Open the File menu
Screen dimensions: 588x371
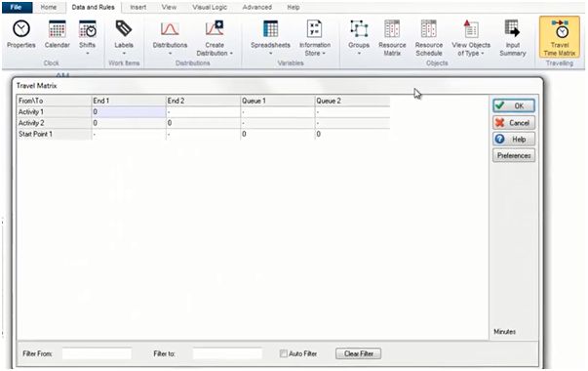(17, 7)
